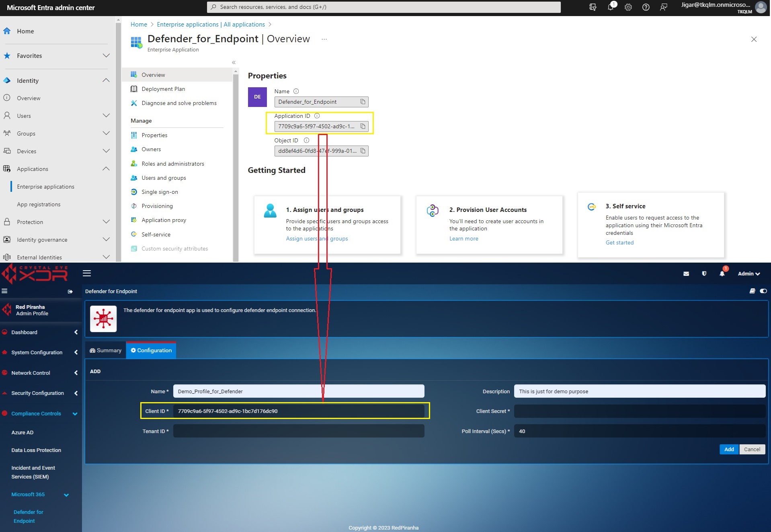Screen dimensions: 771x532
Task: Click the Add button
Action: (x=729, y=450)
